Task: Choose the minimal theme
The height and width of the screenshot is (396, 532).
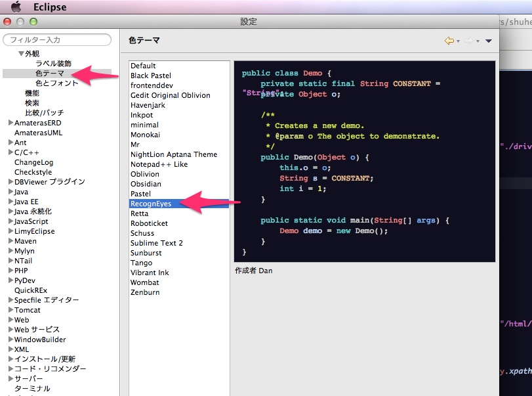Action: pyautogui.click(x=144, y=125)
